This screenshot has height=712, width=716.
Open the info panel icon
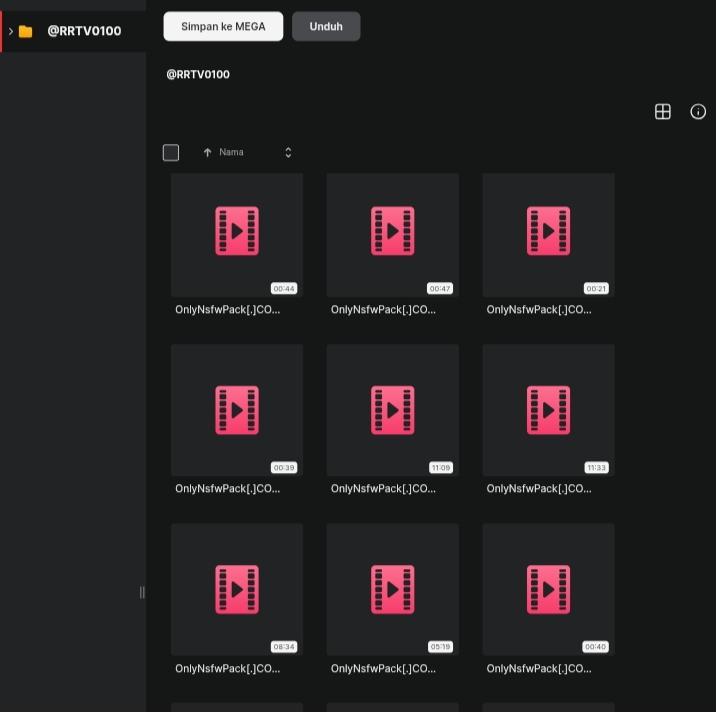click(698, 111)
